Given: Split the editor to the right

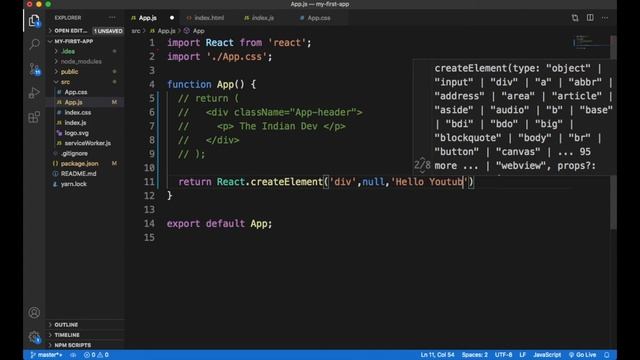Looking at the screenshot, I should click(590, 18).
